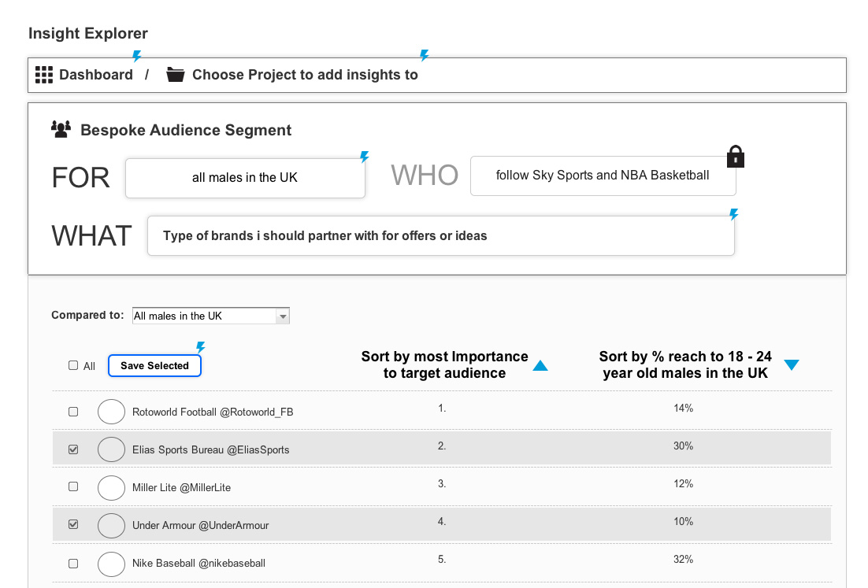Click the 12% reach value

683,483
